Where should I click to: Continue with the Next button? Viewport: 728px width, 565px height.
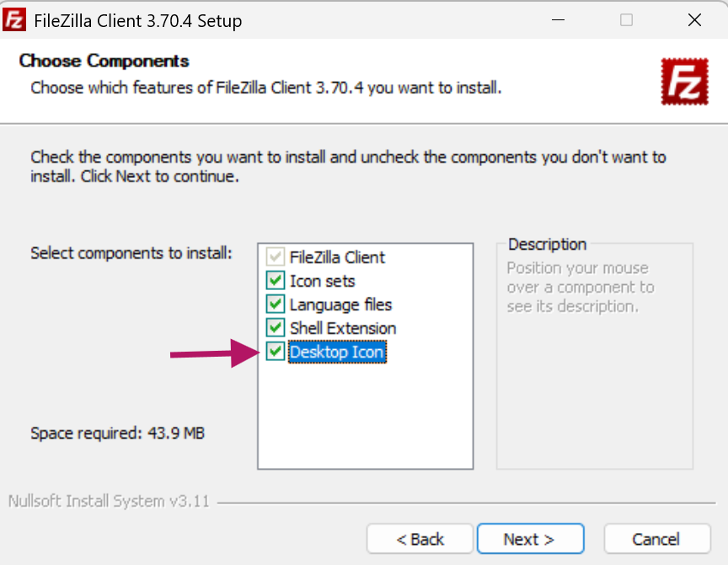pos(530,539)
